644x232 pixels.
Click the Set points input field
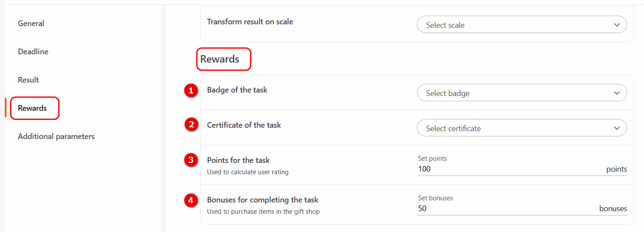coord(508,169)
